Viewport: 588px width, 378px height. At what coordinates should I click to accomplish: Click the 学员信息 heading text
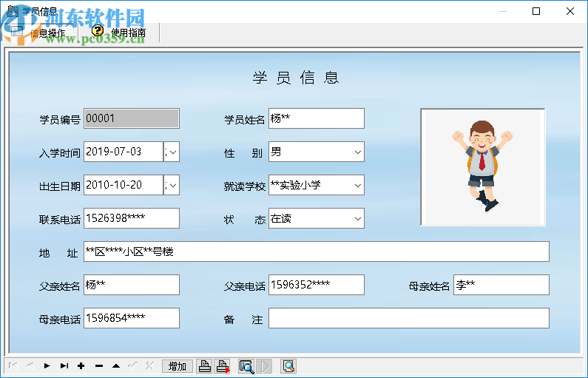(296, 78)
